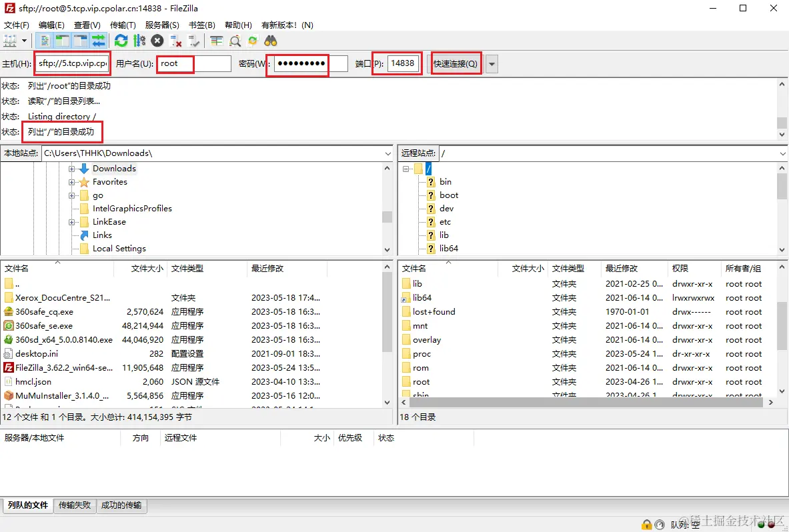
Task: Select the remote etc directory
Action: tap(445, 222)
